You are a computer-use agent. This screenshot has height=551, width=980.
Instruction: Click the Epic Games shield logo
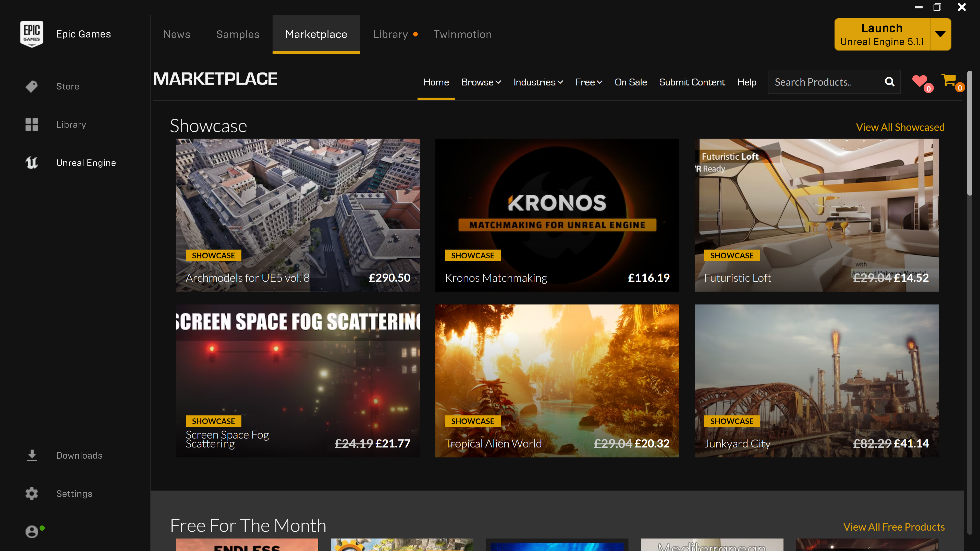32,34
